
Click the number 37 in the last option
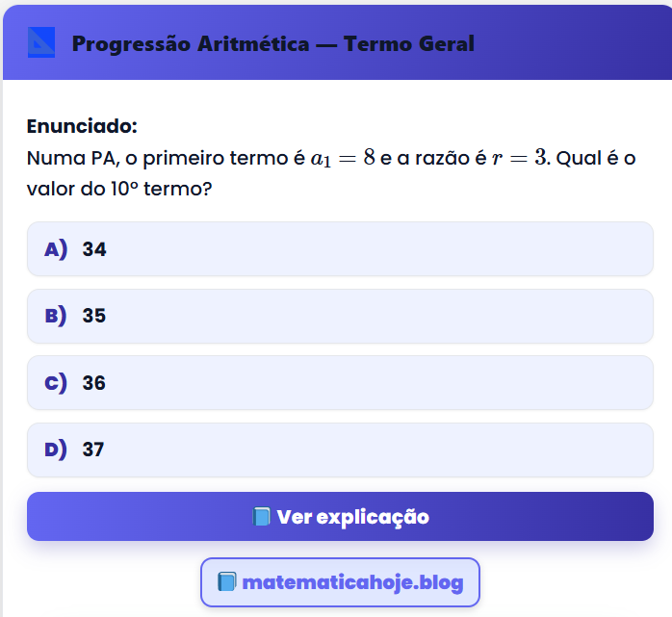pos(93,450)
